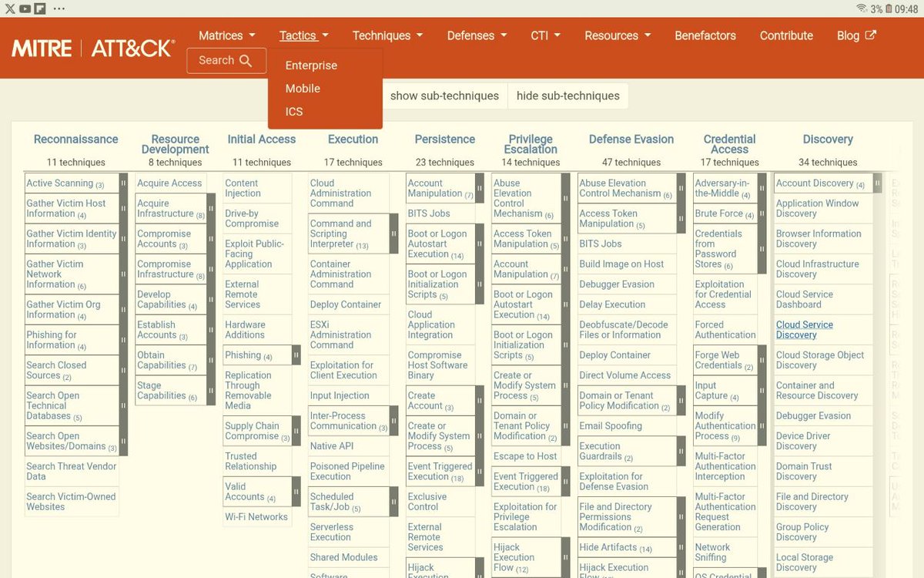This screenshot has width=924, height=578.
Task: Open the X app notification icon
Action: click(8, 8)
